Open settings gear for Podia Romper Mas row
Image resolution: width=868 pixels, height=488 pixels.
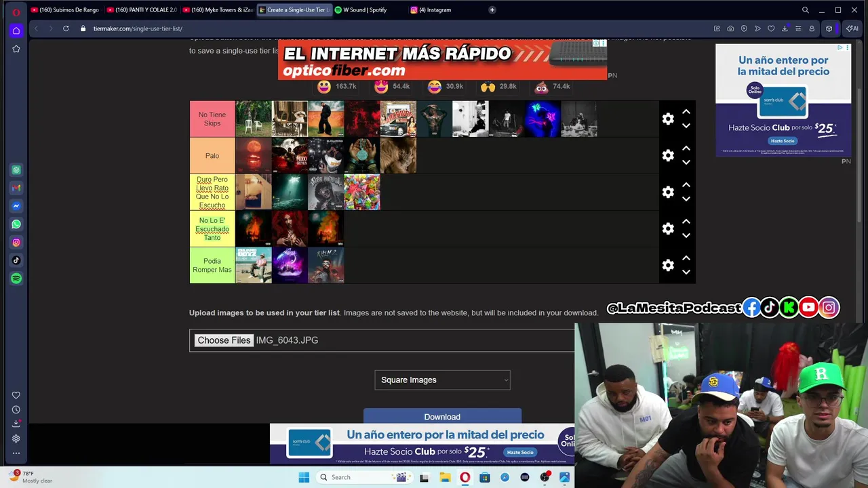click(668, 265)
